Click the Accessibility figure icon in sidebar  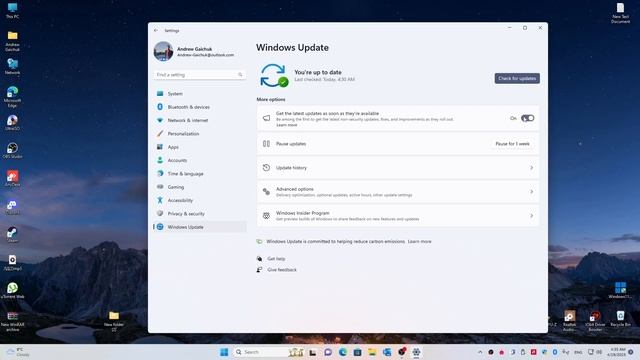[160, 200]
